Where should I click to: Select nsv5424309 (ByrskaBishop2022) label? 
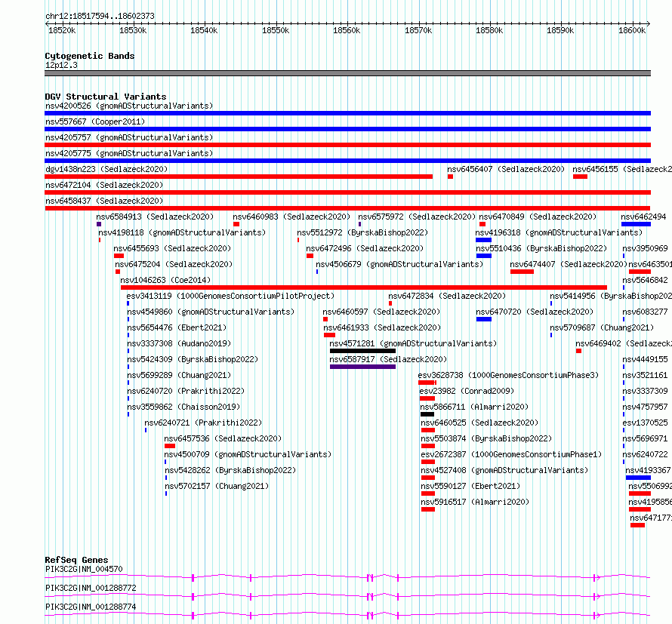pyautogui.click(x=193, y=359)
